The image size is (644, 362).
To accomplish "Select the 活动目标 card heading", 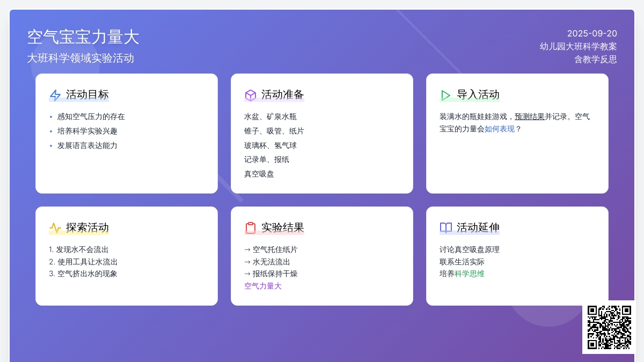I will (x=87, y=95).
